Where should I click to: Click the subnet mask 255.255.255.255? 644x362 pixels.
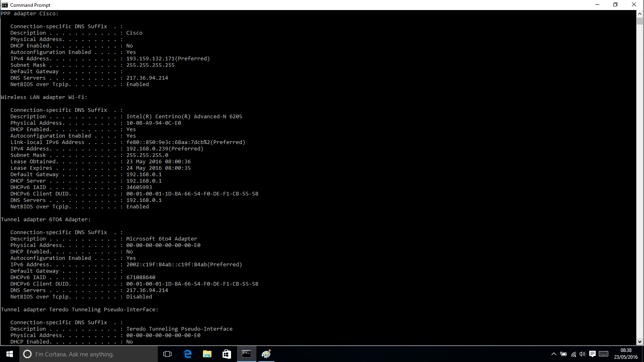151,65
